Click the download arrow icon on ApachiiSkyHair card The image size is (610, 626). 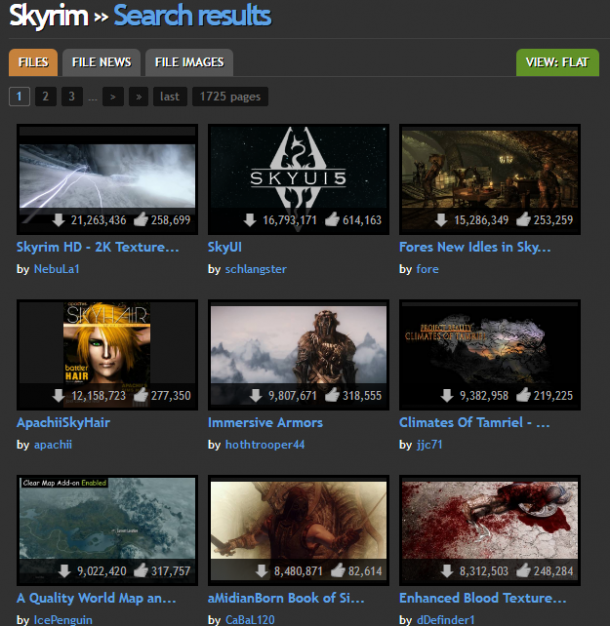tap(59, 395)
